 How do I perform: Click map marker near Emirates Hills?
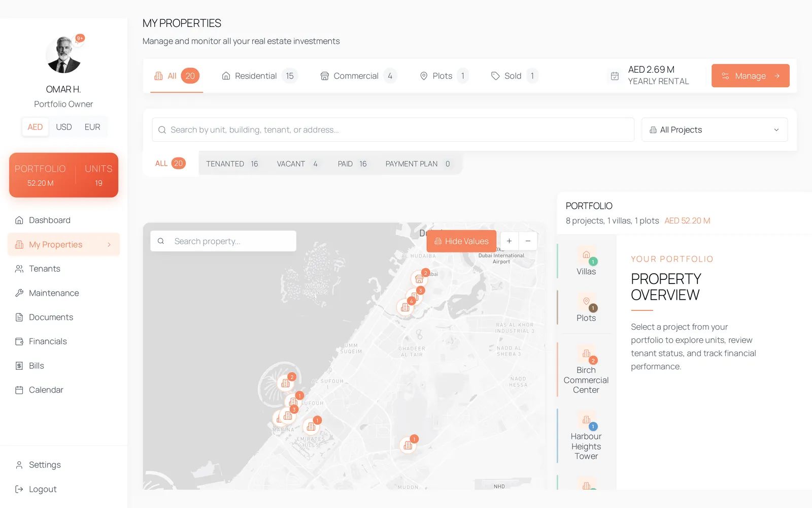point(311,427)
